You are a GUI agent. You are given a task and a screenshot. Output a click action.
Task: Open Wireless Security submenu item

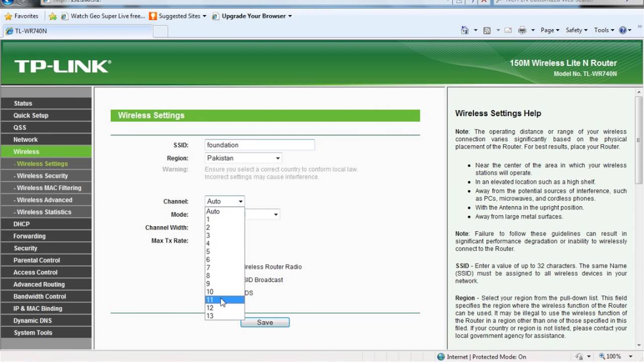46,175
